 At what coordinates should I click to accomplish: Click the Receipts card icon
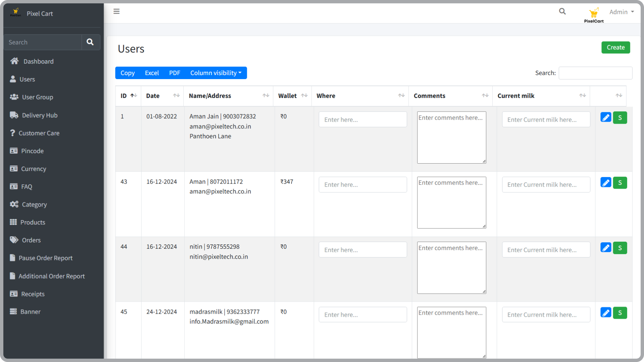14,294
